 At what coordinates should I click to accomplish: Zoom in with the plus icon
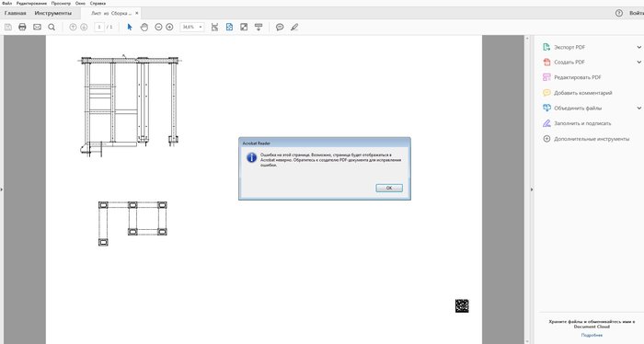click(169, 27)
